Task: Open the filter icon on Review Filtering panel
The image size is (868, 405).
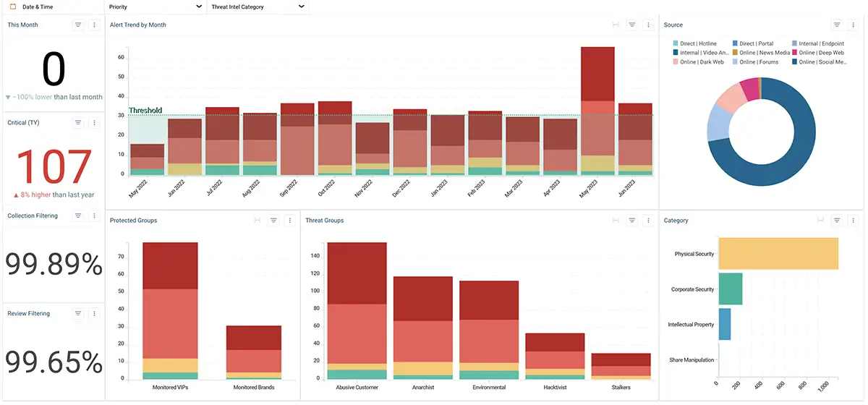Action: 78,313
